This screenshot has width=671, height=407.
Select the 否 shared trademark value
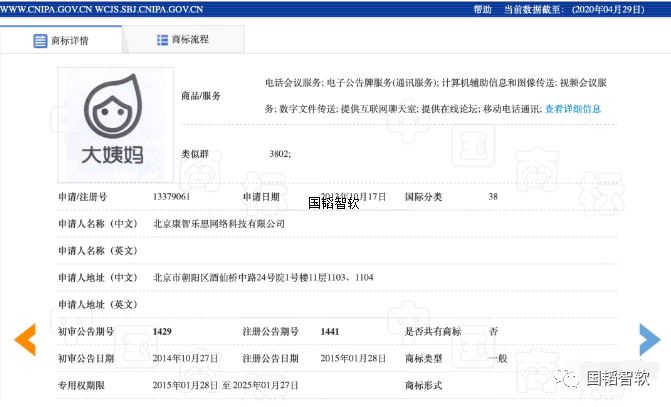[x=493, y=331]
